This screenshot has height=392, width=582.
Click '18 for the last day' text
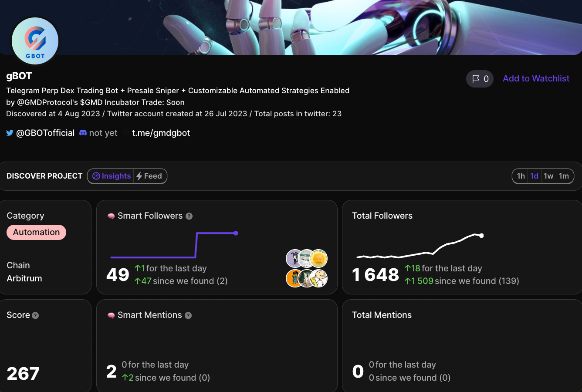pyautogui.click(x=443, y=268)
